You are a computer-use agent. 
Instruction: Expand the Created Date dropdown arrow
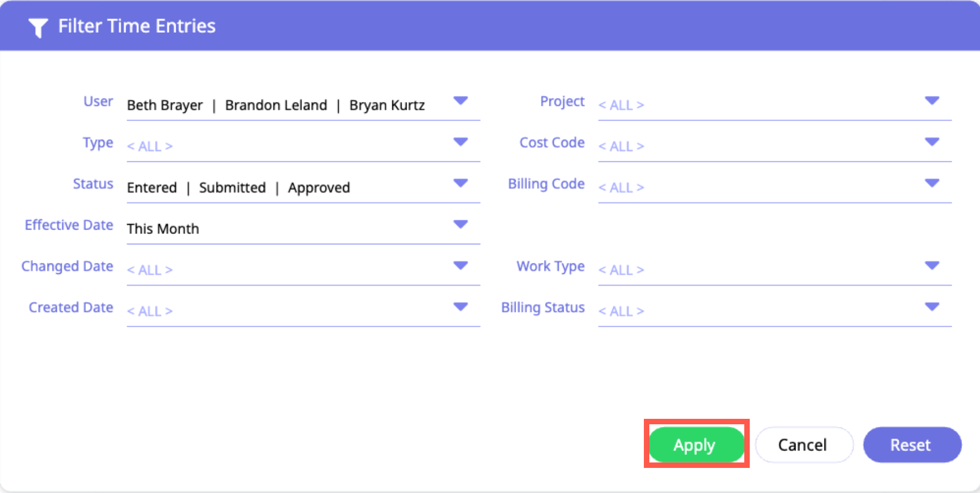click(x=461, y=307)
